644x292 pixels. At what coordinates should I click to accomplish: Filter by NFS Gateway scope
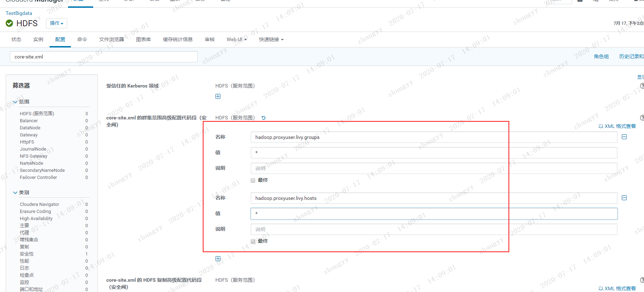34,156
